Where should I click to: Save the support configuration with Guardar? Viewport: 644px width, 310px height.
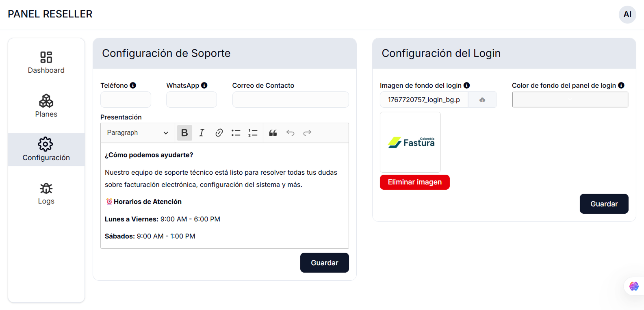[325, 263]
